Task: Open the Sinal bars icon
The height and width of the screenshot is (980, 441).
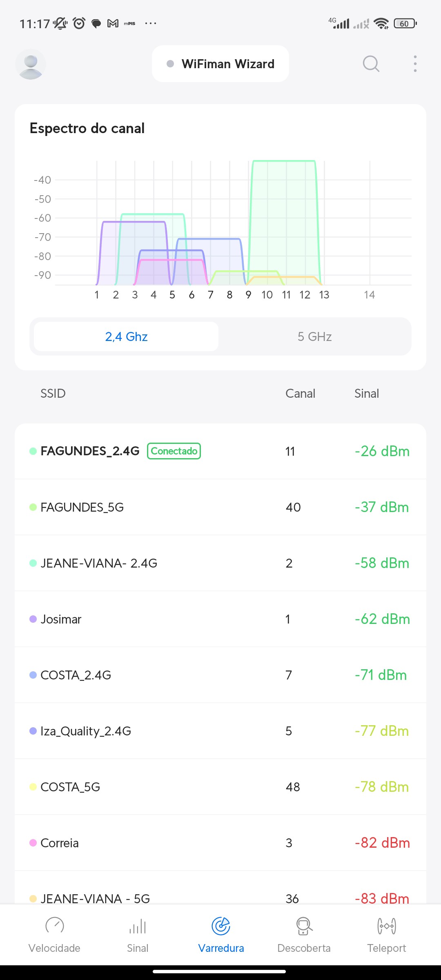Action: (138, 926)
